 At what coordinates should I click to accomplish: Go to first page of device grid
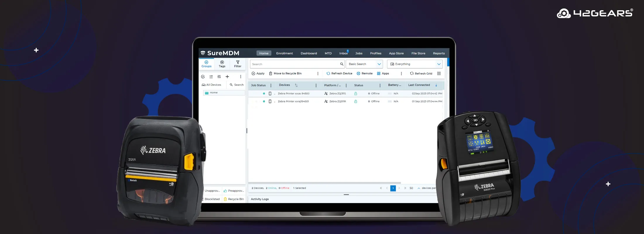coord(381,188)
